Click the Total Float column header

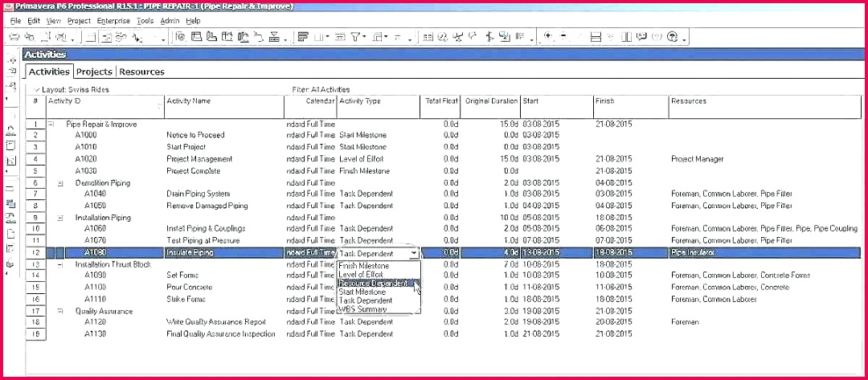(x=440, y=106)
